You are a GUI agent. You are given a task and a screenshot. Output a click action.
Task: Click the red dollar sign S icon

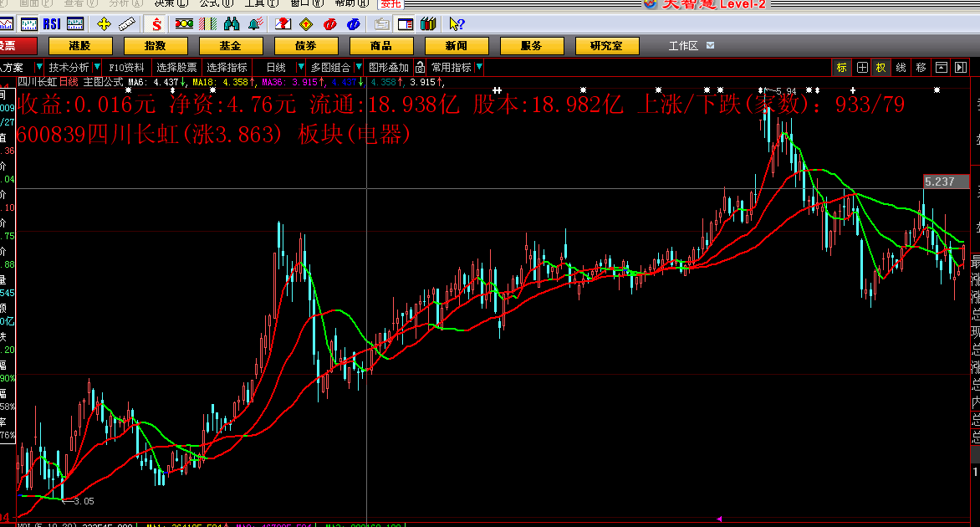pyautogui.click(x=156, y=24)
